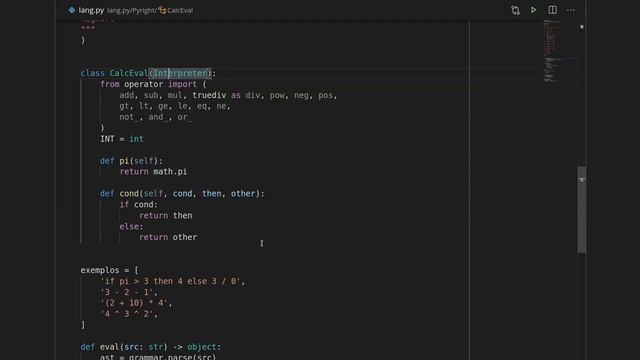
Task: Click the 'pi' method definition name
Action: point(124,161)
